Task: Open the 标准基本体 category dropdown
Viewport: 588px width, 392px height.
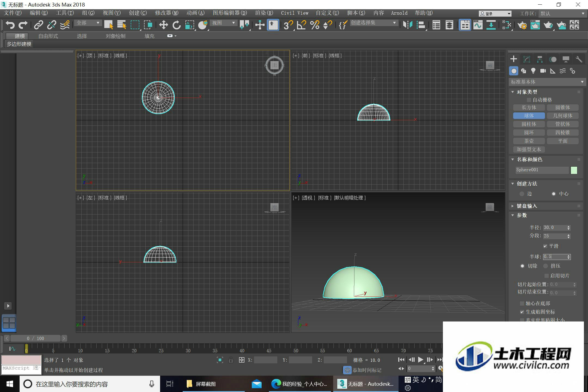Action: [547, 82]
